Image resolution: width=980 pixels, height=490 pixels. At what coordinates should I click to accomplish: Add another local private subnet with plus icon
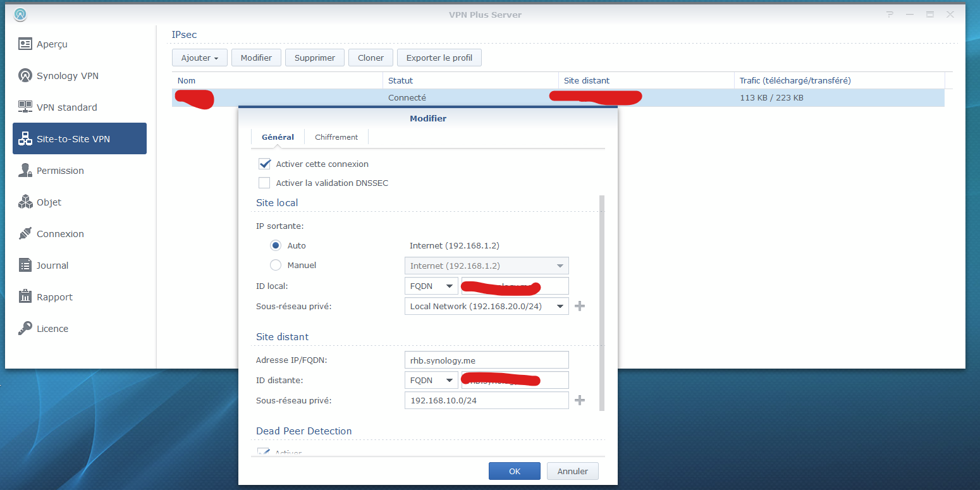pos(580,306)
